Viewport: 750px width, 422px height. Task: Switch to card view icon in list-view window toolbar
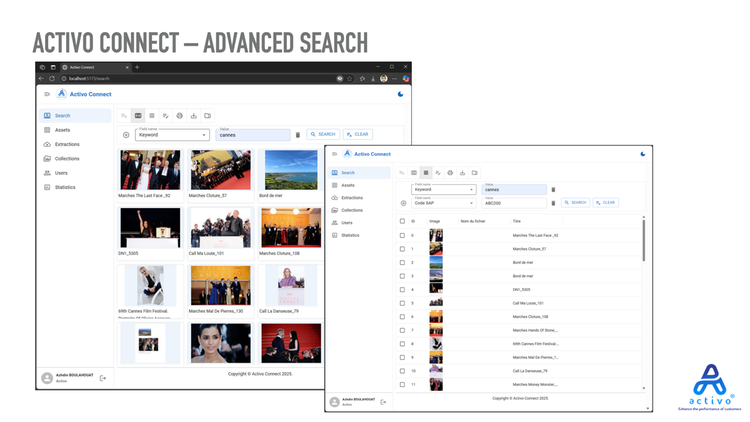(414, 173)
